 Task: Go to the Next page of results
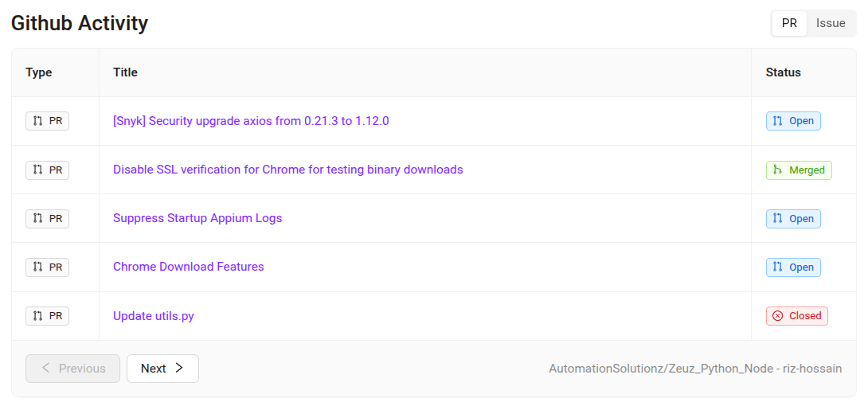click(162, 369)
